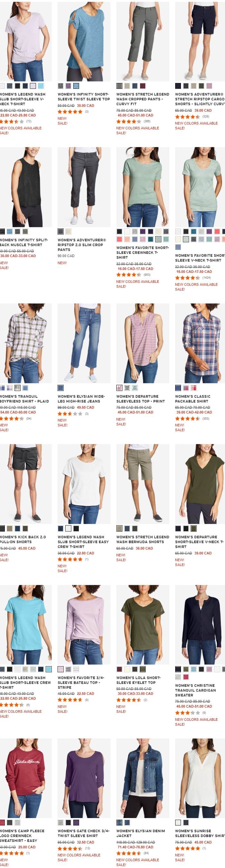225x868 pixels.
Task: Select purple swatch for Gate Check Twist Sleeve Shirt
Action: pyautogui.click(x=76, y=822)
